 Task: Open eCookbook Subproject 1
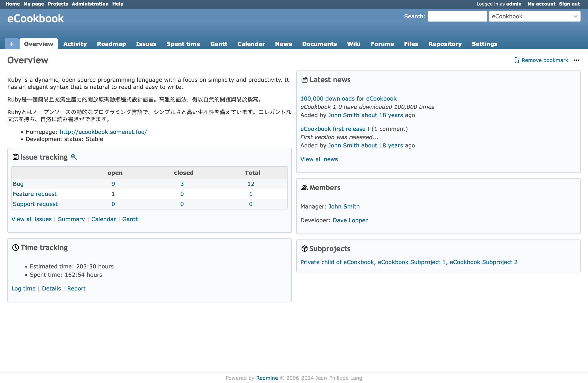tap(412, 262)
